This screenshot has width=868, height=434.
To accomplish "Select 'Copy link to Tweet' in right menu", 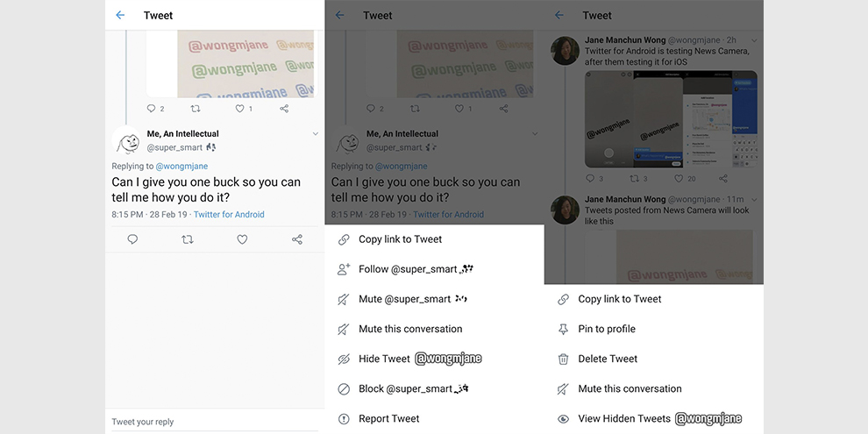I will 654,299.
